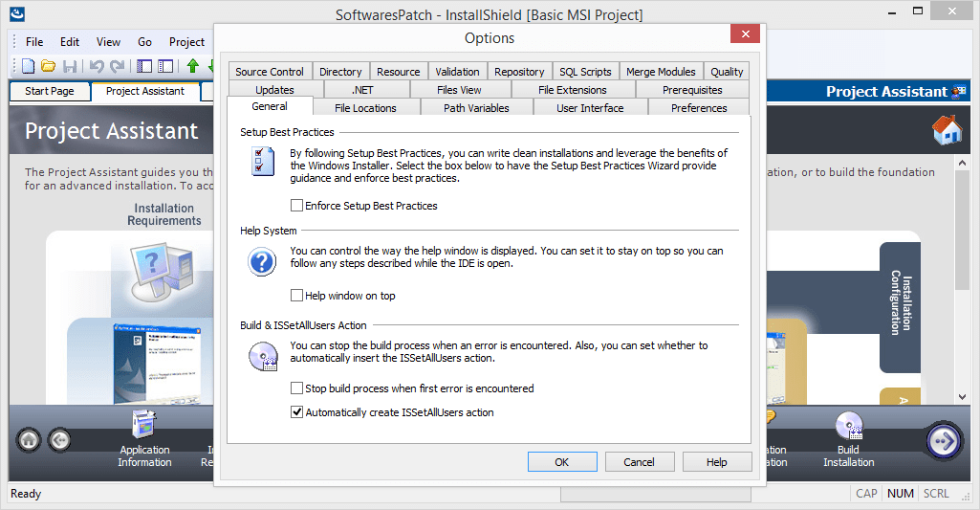980x510 pixels.
Task: Click scrollbar up arrow in Project Assistant
Action: [962, 163]
